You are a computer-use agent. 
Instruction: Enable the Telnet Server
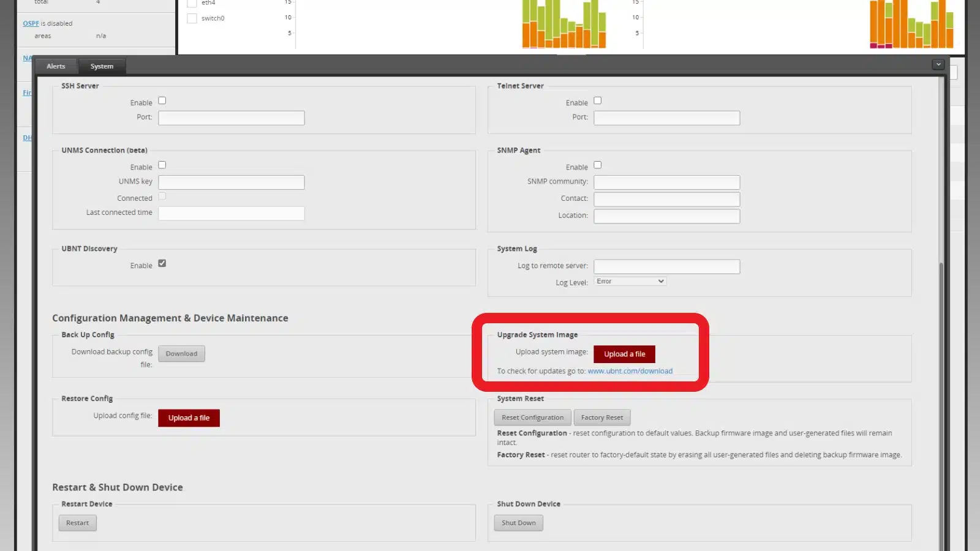coord(597,100)
